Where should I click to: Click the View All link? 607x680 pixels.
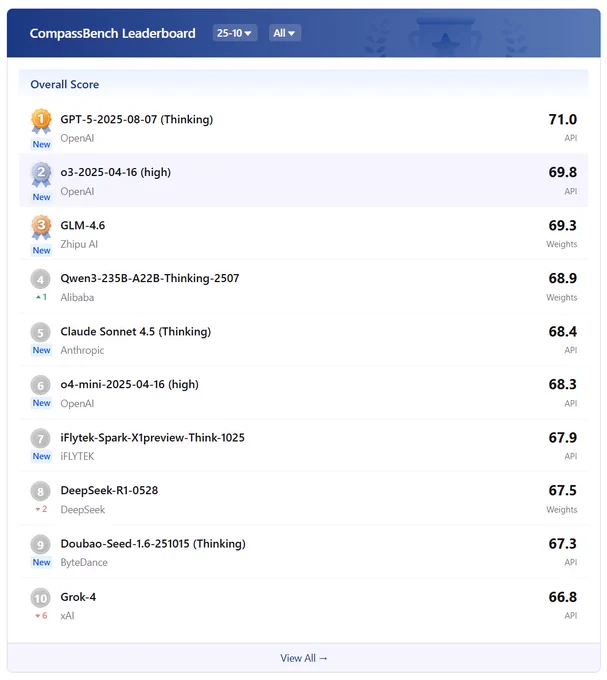(304, 658)
